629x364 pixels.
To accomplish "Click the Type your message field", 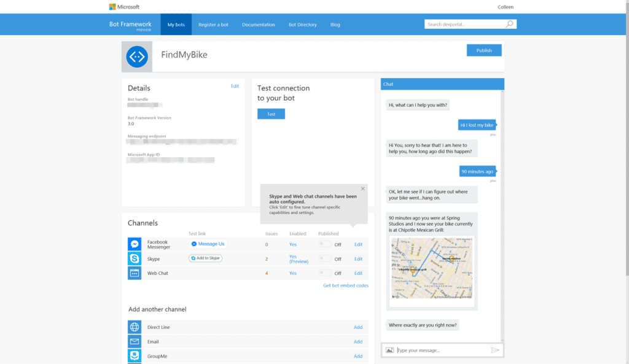I will click(x=441, y=350).
